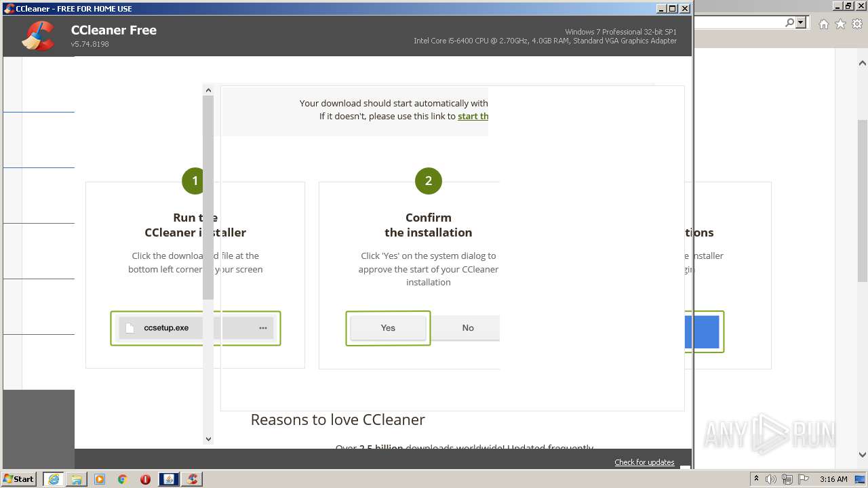Image resolution: width=868 pixels, height=488 pixels.
Task: Switch to Java installer taskbar item
Action: tap(168, 479)
